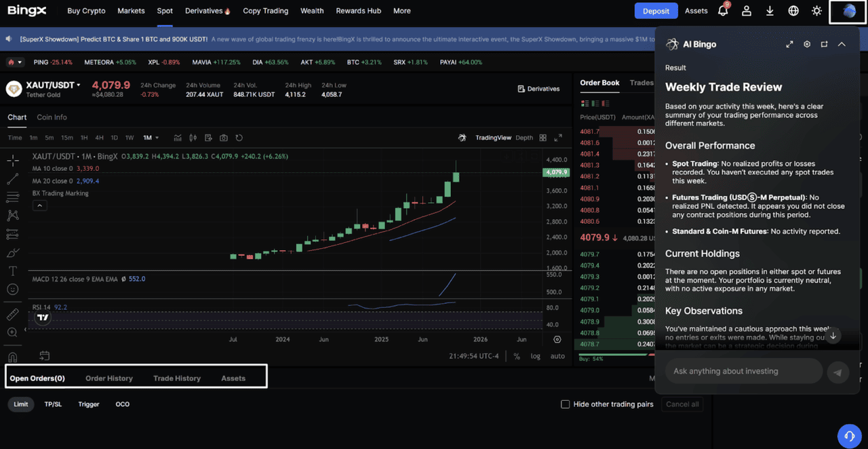Toggle auto scale on chart
Image resolution: width=868 pixels, height=449 pixels.
coord(557,356)
